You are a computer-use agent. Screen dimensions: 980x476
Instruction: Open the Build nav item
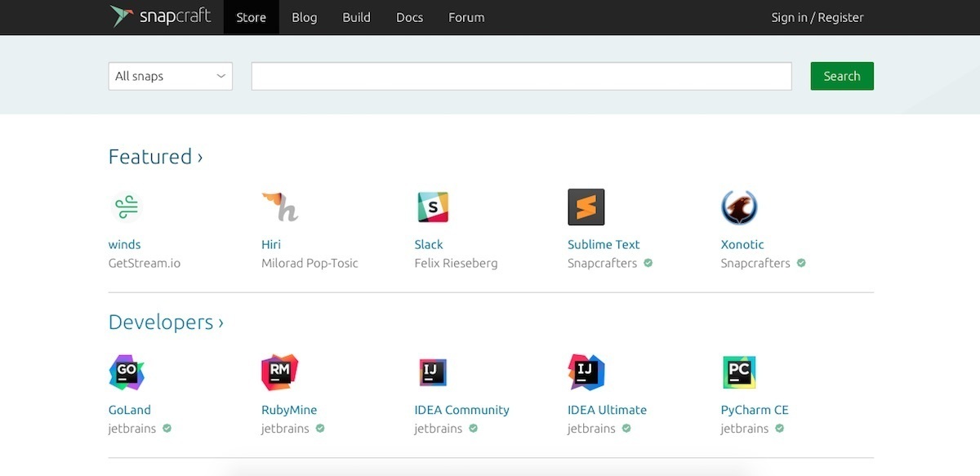click(356, 17)
